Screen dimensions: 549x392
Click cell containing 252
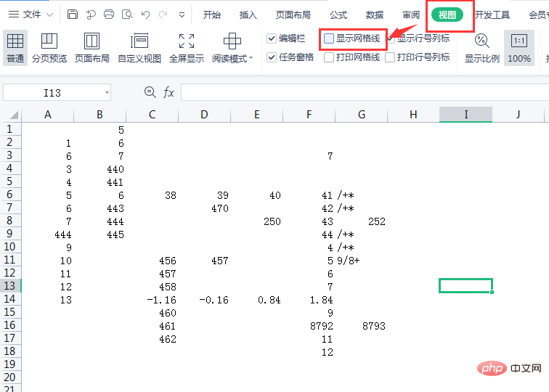(361, 221)
